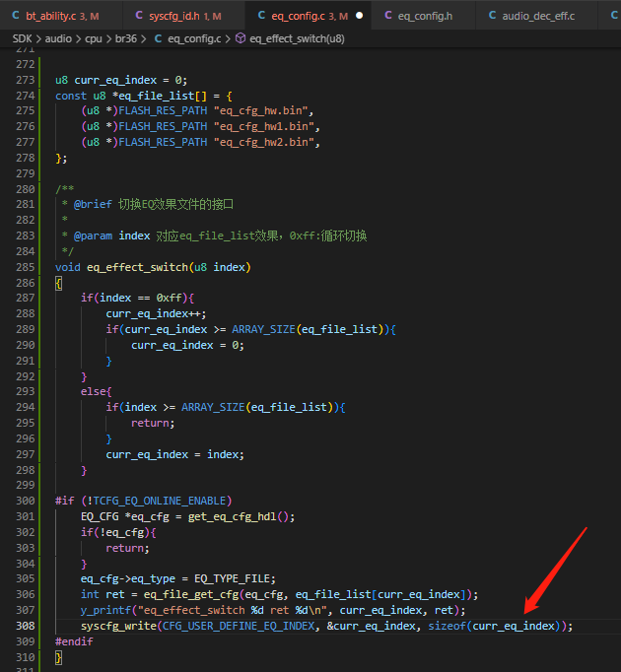Click the C file icon in the breadcrumb
The height and width of the screenshot is (672, 621).
click(159, 38)
